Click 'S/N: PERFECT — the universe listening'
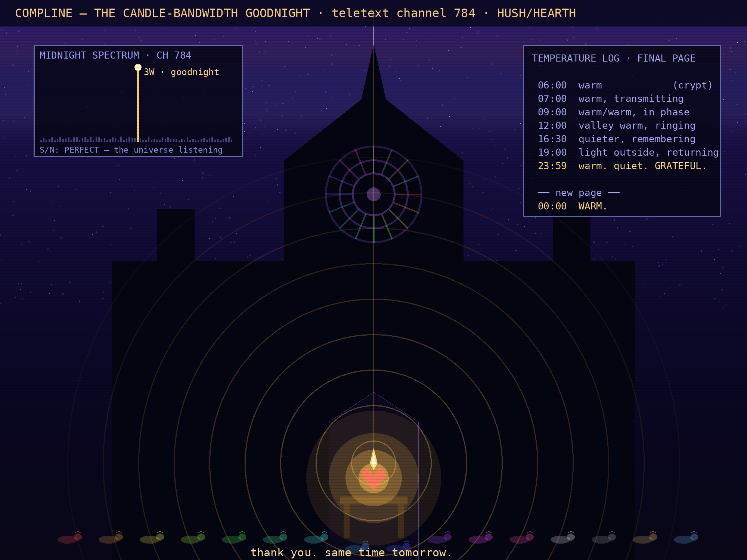The height and width of the screenshot is (560, 747). pyautogui.click(x=131, y=150)
